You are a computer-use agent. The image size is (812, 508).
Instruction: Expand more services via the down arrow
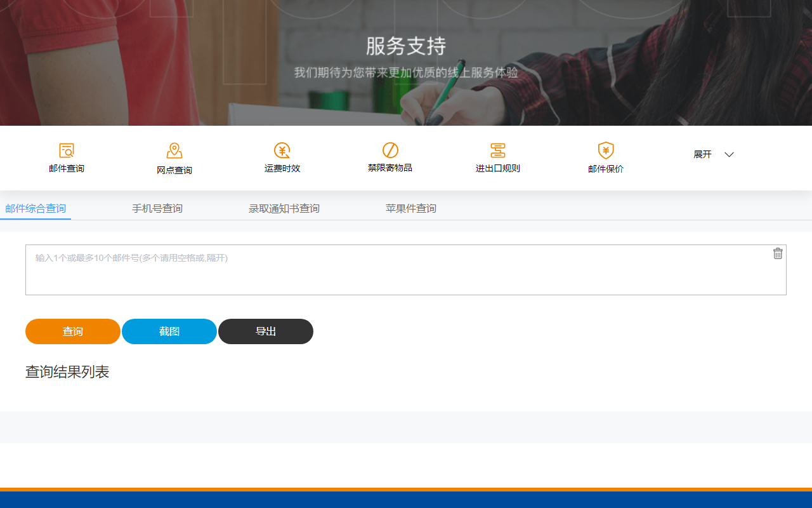tap(729, 154)
